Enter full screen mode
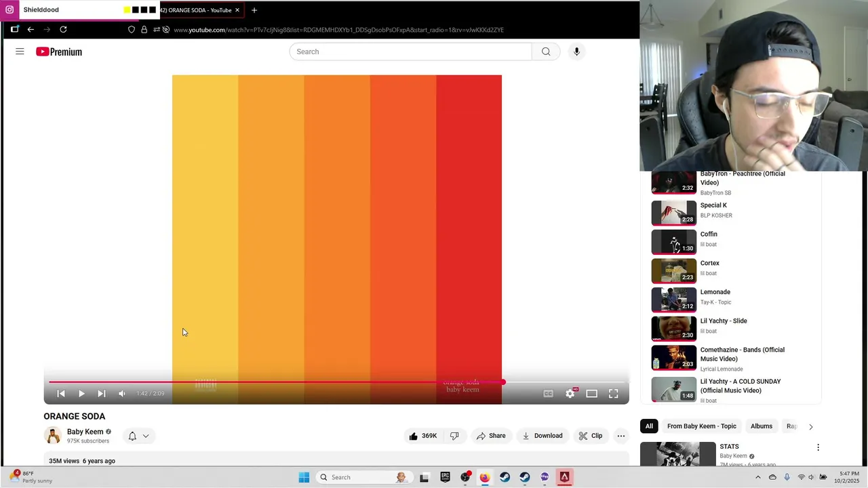868x488 pixels. click(x=613, y=394)
